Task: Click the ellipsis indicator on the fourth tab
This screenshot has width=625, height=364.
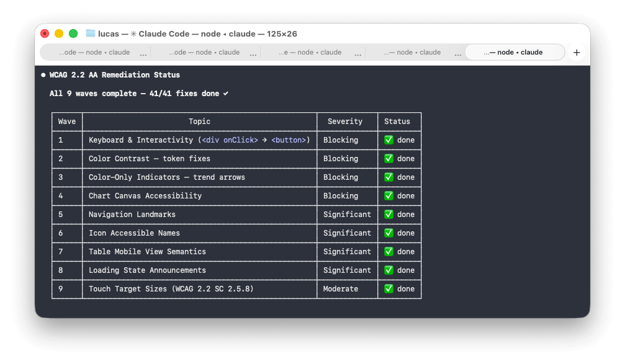Action: point(457,54)
